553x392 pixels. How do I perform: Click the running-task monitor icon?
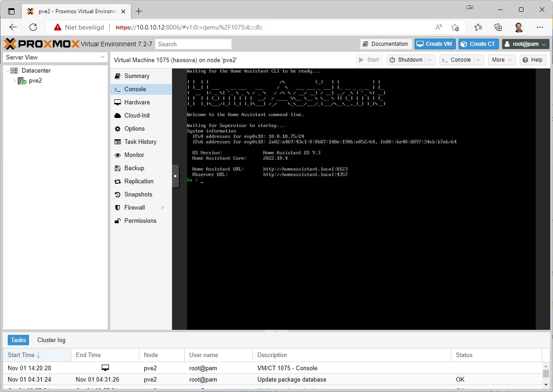point(105,367)
